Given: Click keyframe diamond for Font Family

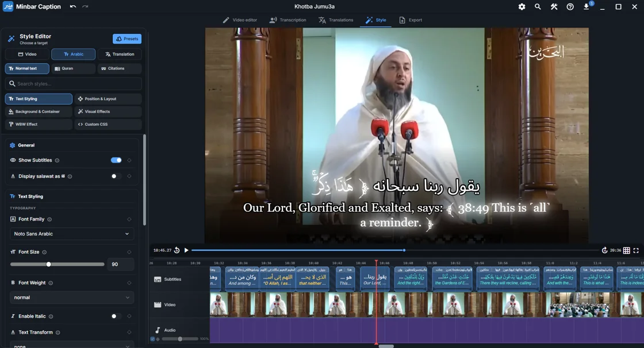Looking at the screenshot, I should 129,219.
